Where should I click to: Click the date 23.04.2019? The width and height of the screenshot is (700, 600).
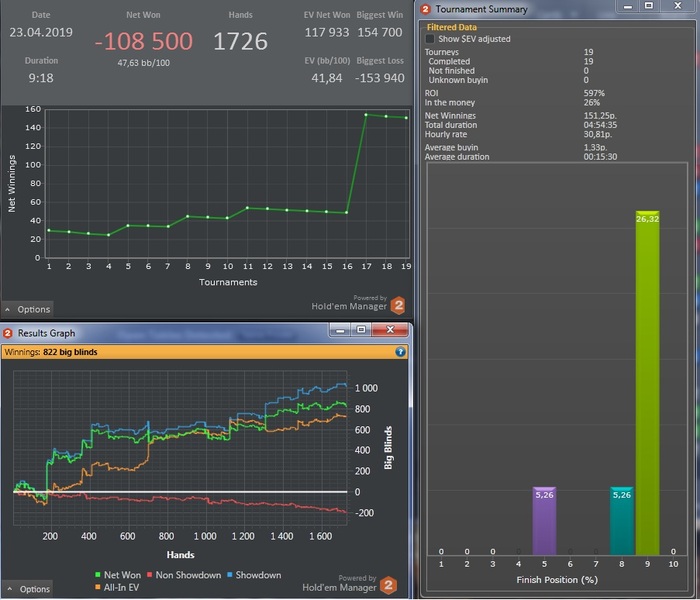click(x=41, y=32)
